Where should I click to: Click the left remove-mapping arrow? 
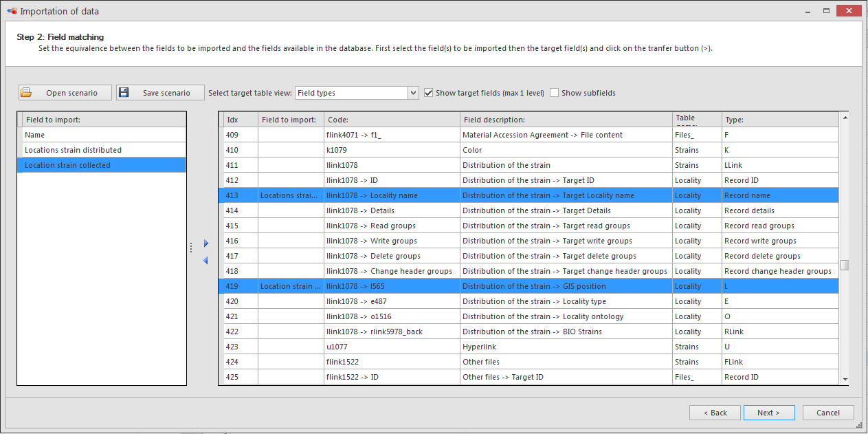pos(205,260)
